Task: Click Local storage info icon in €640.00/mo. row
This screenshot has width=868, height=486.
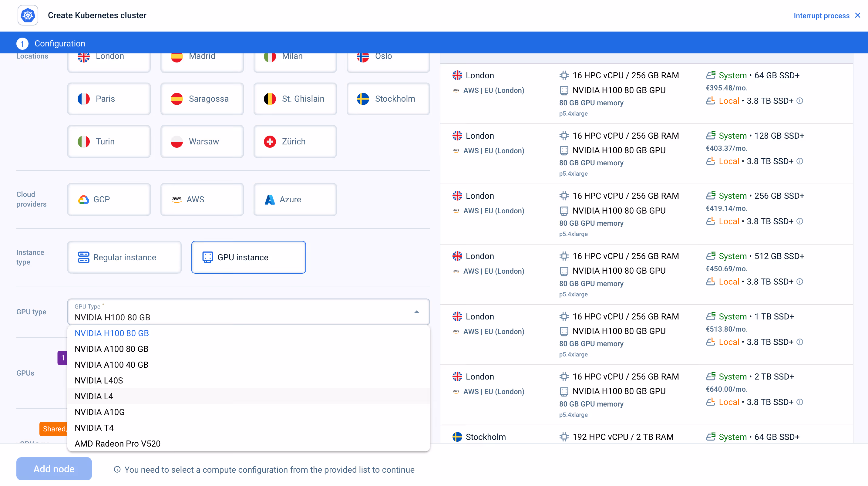Action: (799, 402)
